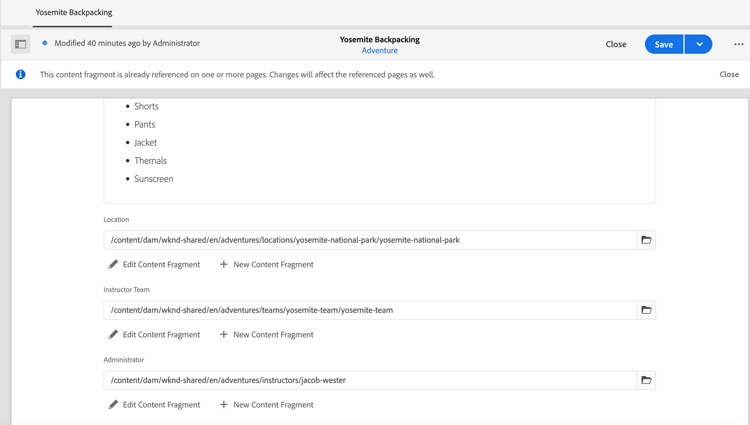
Task: Click New Content Fragment under Location
Action: 273,265
